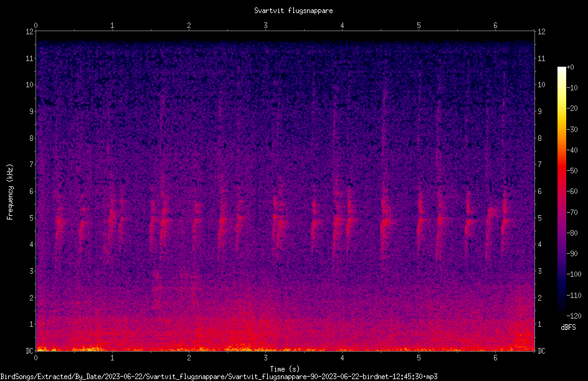This screenshot has height=381, width=588.
Task: Click the -120 level on color scale
Action: pos(574,316)
